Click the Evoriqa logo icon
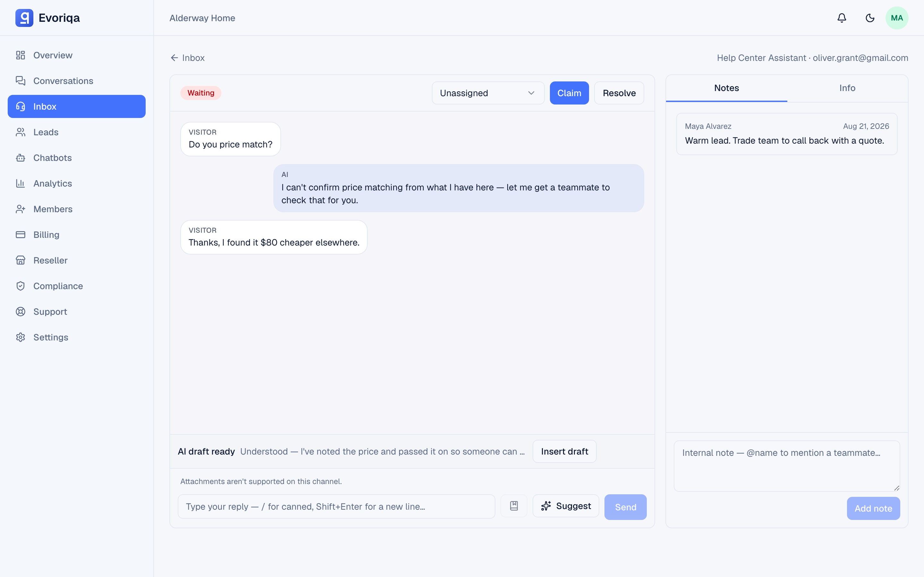This screenshot has width=924, height=577. tap(24, 18)
